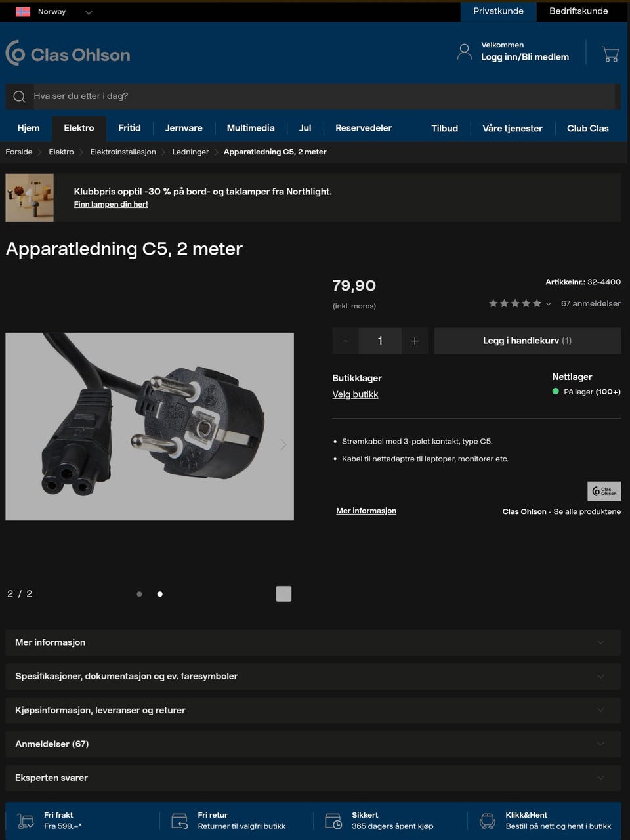Advance the image carousel with right arrow
Viewport: 630px width, 840px height.
click(x=283, y=444)
